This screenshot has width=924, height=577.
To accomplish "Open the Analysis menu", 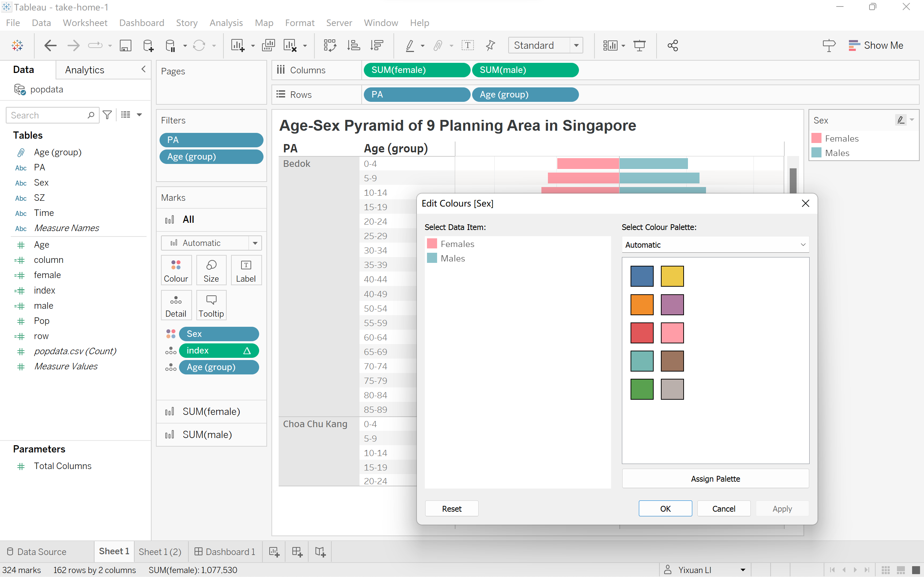I will click(226, 23).
